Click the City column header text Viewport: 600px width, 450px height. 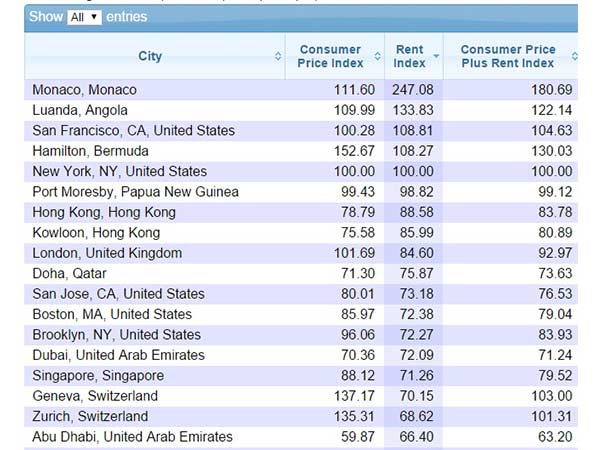[x=150, y=57]
